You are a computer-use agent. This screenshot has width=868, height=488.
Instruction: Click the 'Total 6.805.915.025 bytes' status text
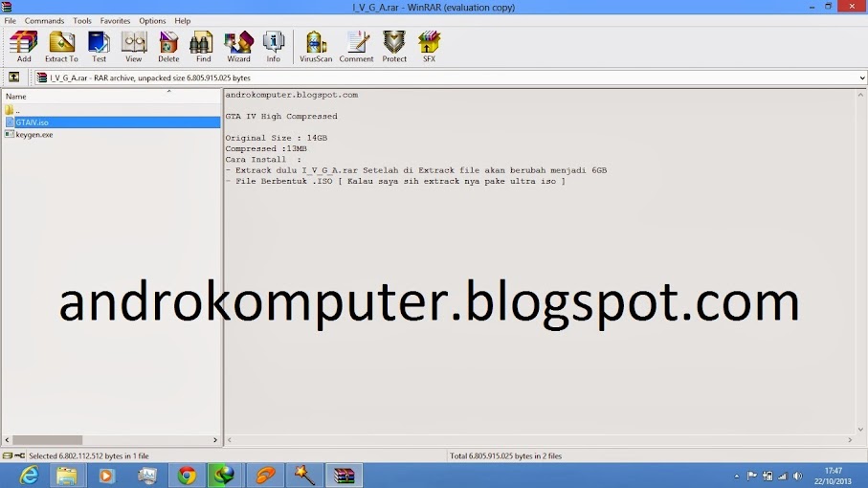click(x=505, y=455)
